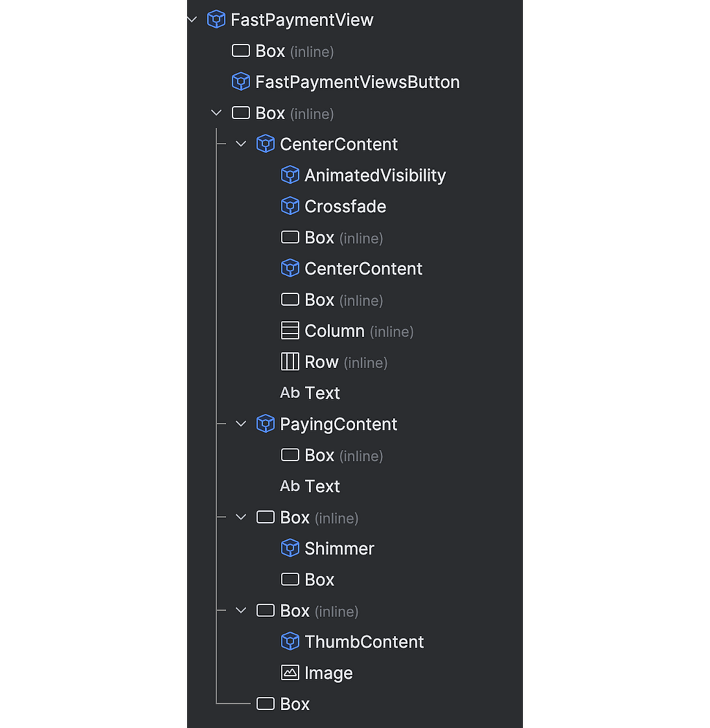
Task: Collapse the Box containing ThumbContent
Action: [241, 611]
